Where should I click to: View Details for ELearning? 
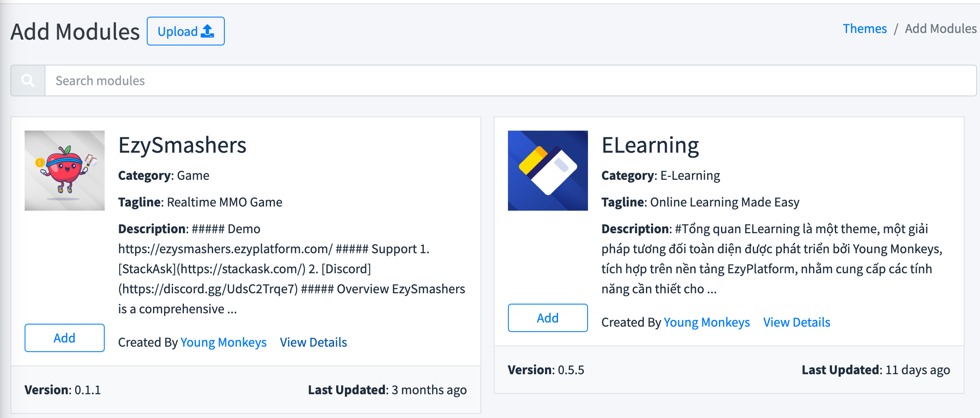point(797,322)
